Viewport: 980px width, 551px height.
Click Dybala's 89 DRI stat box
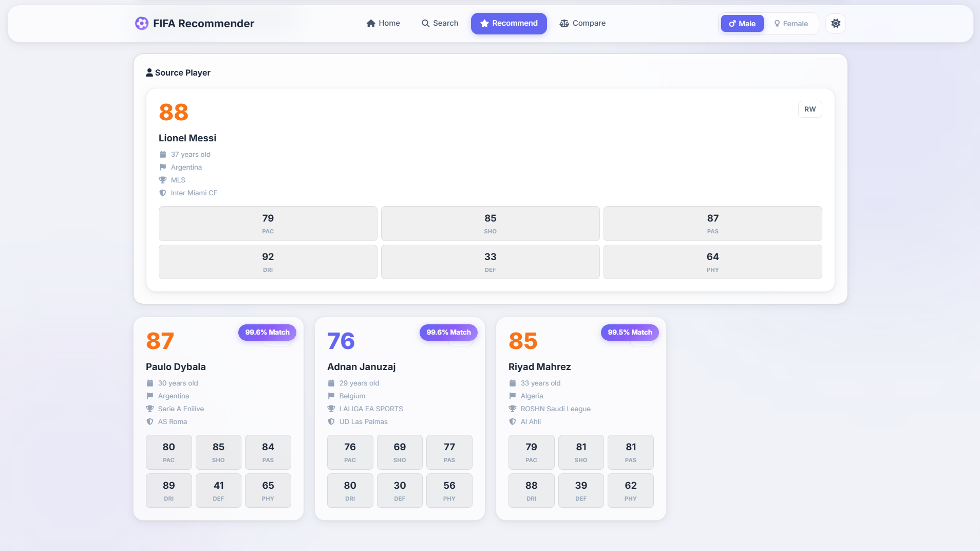pos(169,491)
